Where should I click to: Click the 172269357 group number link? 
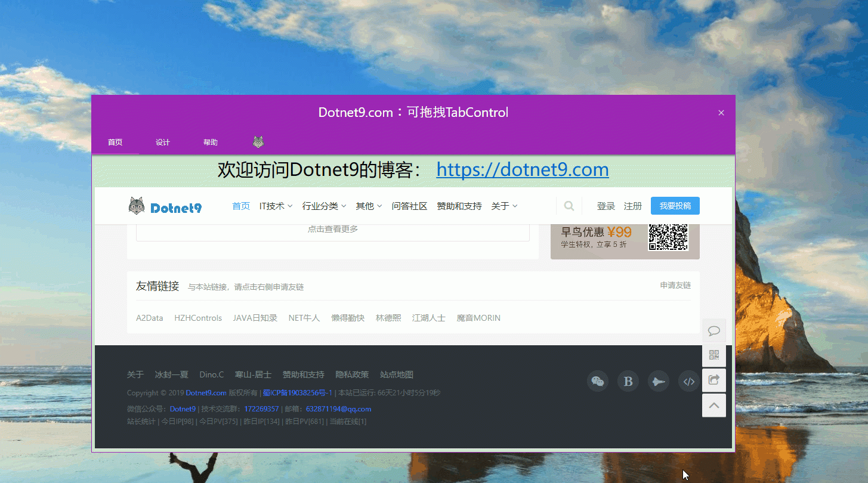[261, 409]
